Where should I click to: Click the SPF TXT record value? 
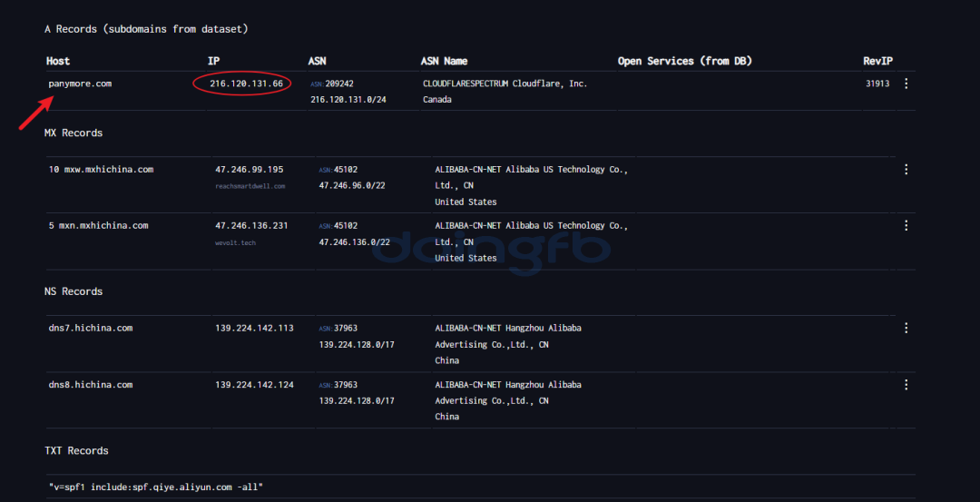pyautogui.click(x=156, y=487)
